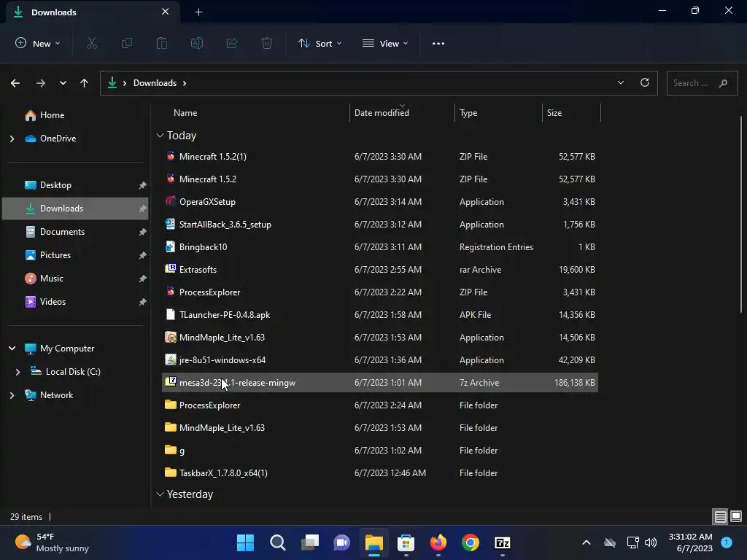This screenshot has height=560, width=747.
Task: Click the file list vertical scrollbar
Action: tap(741, 214)
